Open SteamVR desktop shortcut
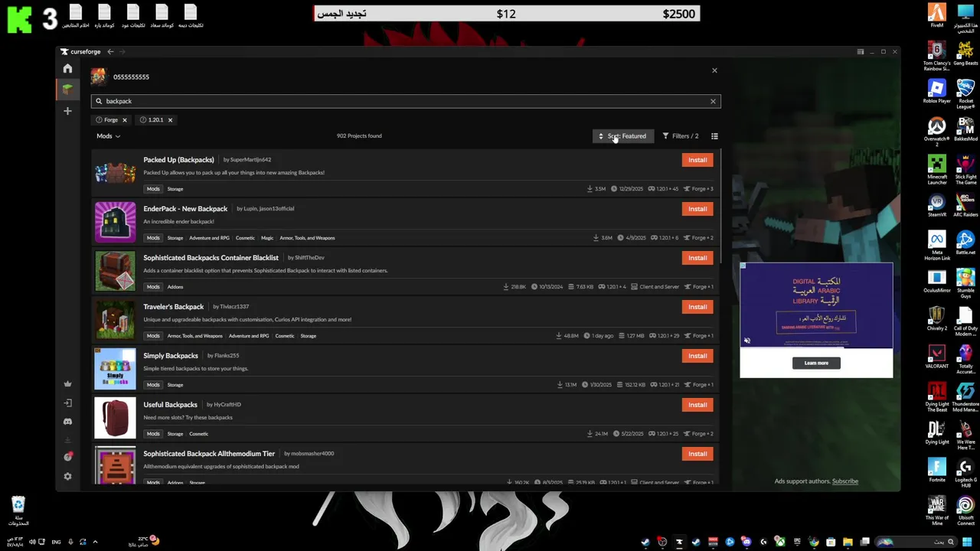The height and width of the screenshot is (551, 980). pyautogui.click(x=937, y=205)
